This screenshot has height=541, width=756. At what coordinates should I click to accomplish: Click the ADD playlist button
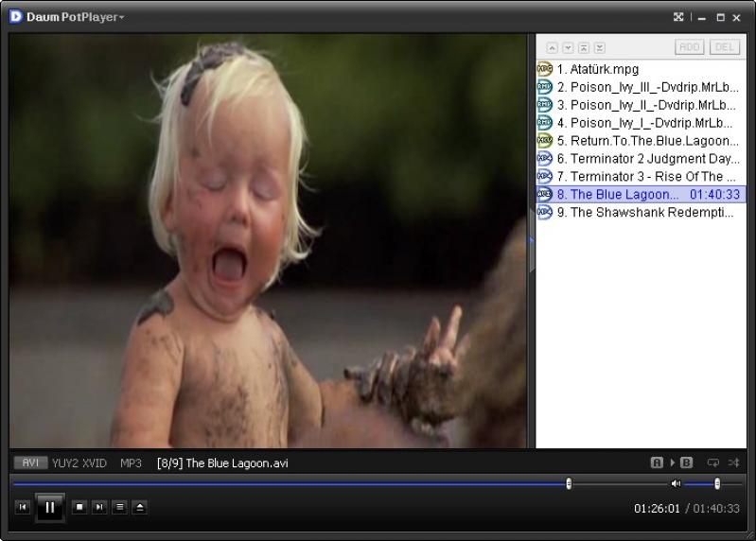pyautogui.click(x=690, y=46)
